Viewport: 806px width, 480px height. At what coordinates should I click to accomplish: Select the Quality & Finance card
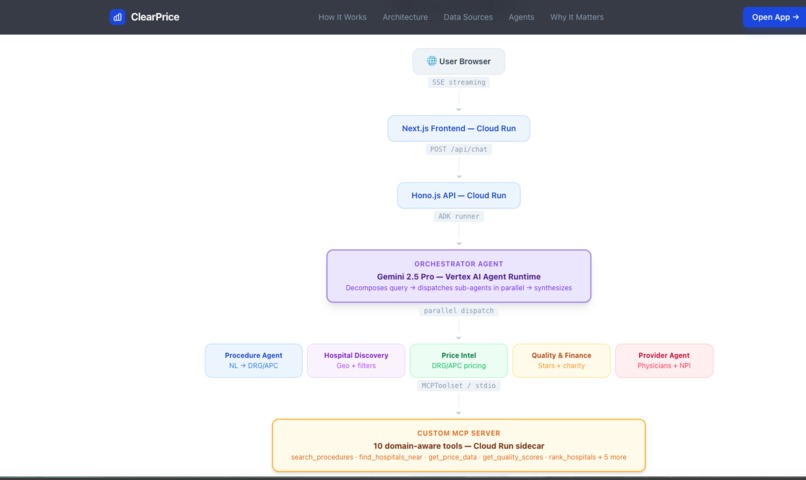point(561,360)
